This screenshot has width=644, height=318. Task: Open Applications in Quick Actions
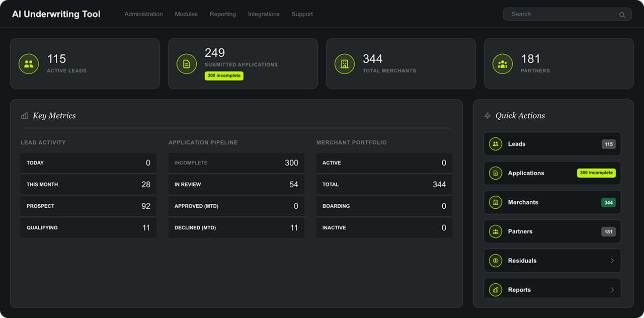pyautogui.click(x=552, y=173)
